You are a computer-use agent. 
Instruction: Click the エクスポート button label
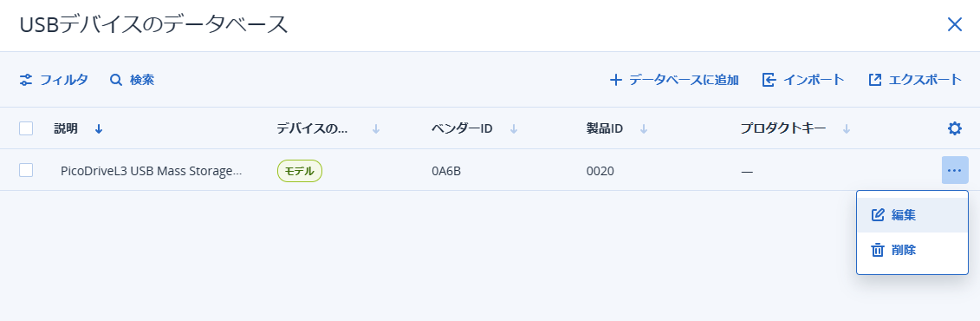click(925, 80)
